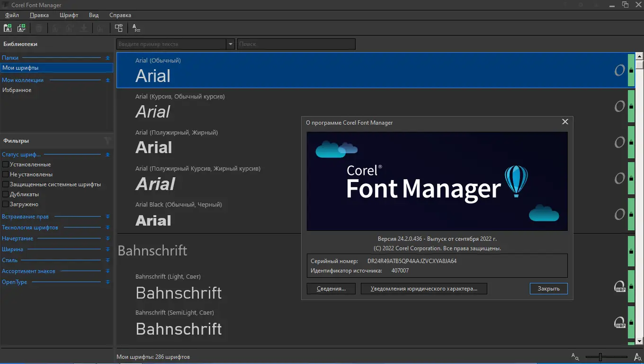Open the sample text dropdown arrow
Image resolution: width=644 pixels, height=364 pixels.
tap(231, 44)
